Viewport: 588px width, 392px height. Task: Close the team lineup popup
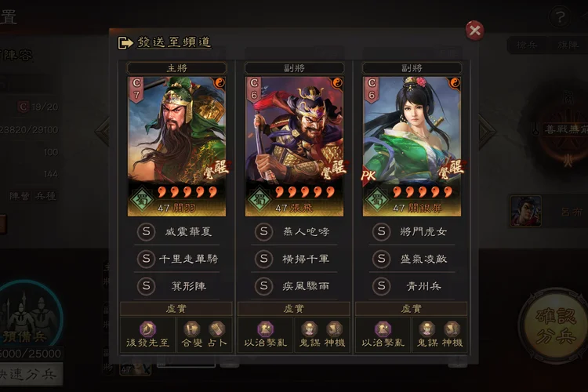point(475,30)
